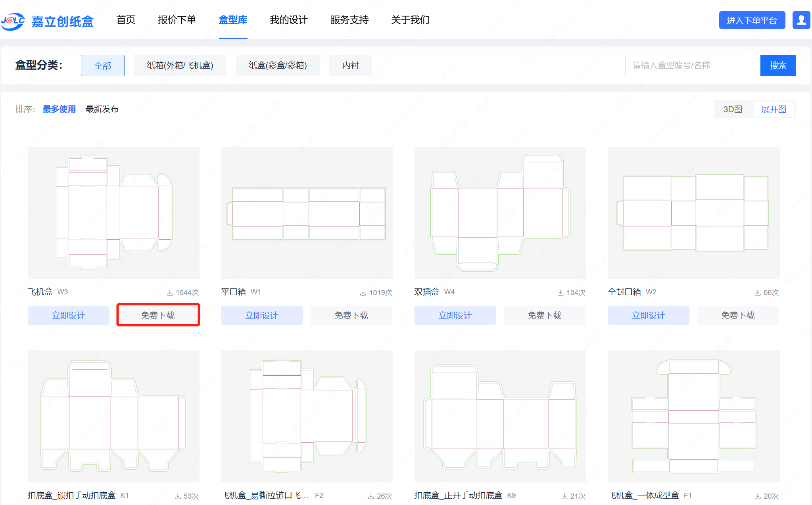This screenshot has width=812, height=505.
Task: Click download count icon for 双插盒 W4
Action: pyautogui.click(x=561, y=293)
